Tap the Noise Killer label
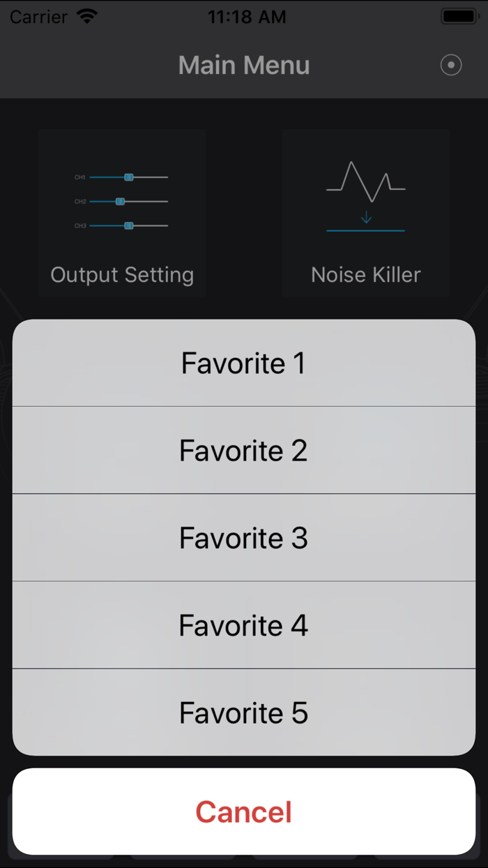 coord(366,275)
